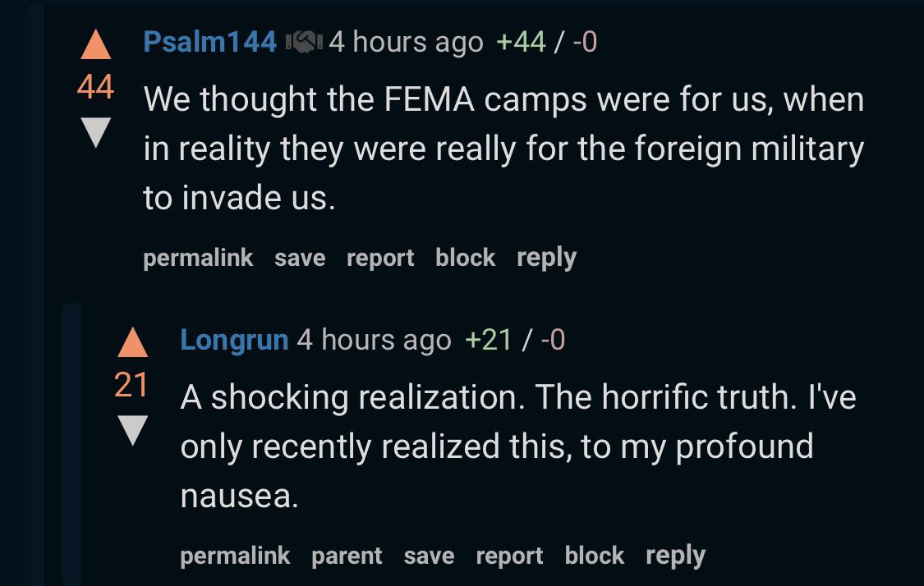Collapse Psalm144's thread via left bar
Screen dimensions: 924x586
34,295
